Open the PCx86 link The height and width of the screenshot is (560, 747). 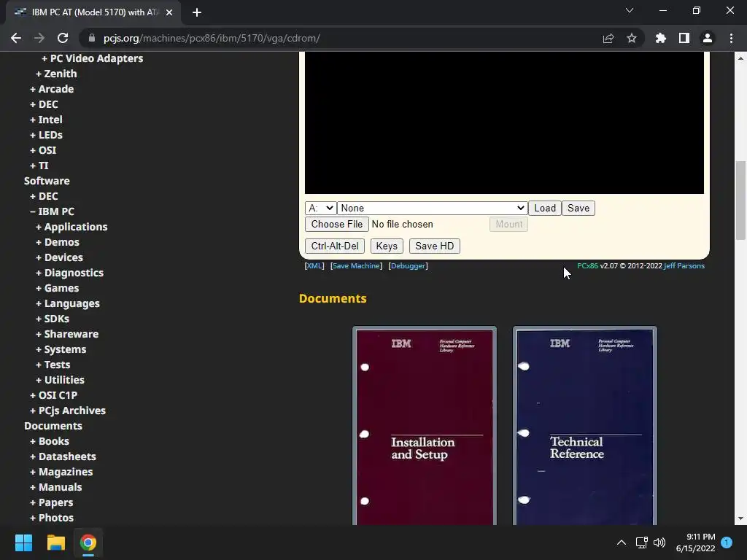tap(587, 265)
